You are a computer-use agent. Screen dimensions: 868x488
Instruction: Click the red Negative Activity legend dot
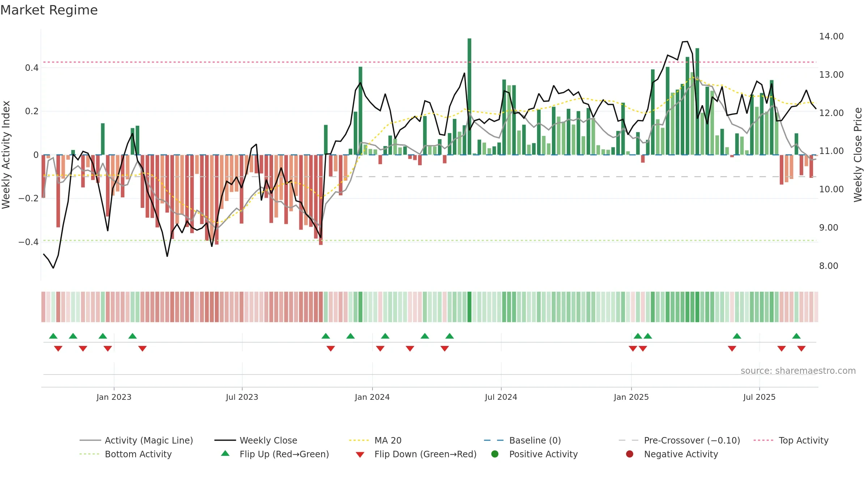(630, 454)
